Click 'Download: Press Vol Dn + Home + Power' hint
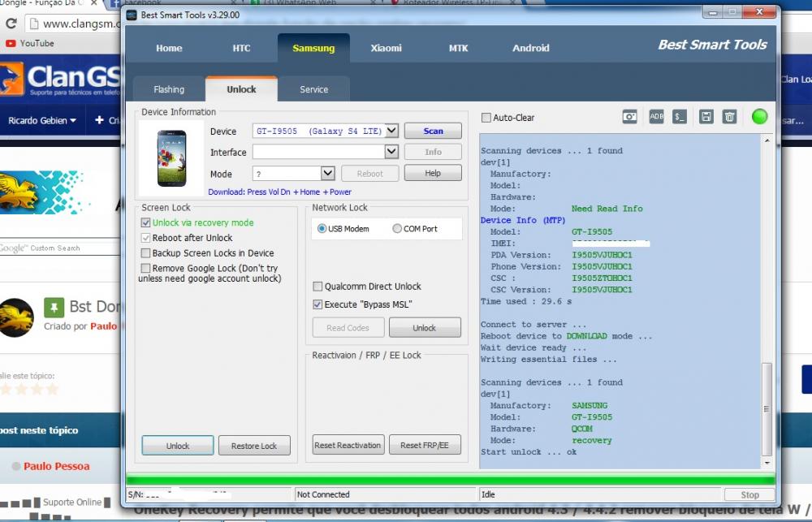The height and width of the screenshot is (522, 812). [x=279, y=192]
